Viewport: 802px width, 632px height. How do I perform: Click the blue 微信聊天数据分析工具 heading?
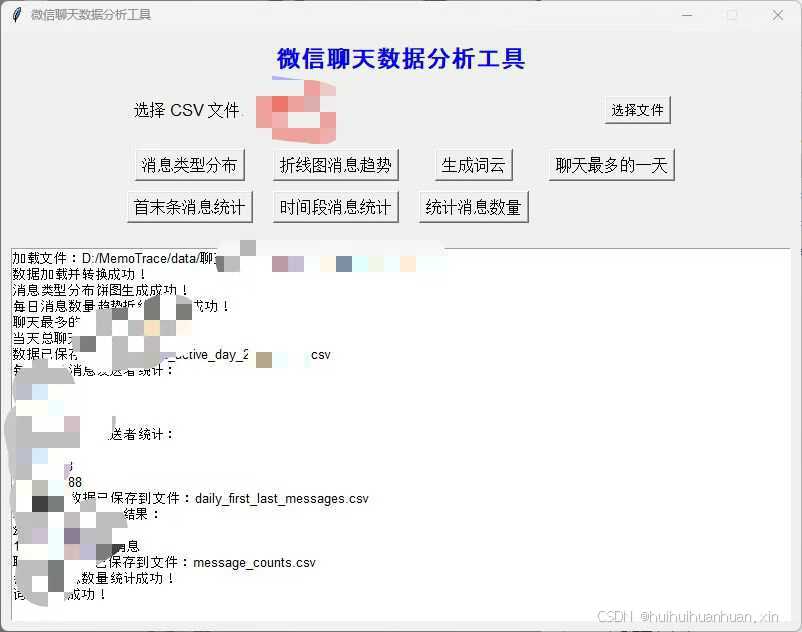tap(400, 58)
